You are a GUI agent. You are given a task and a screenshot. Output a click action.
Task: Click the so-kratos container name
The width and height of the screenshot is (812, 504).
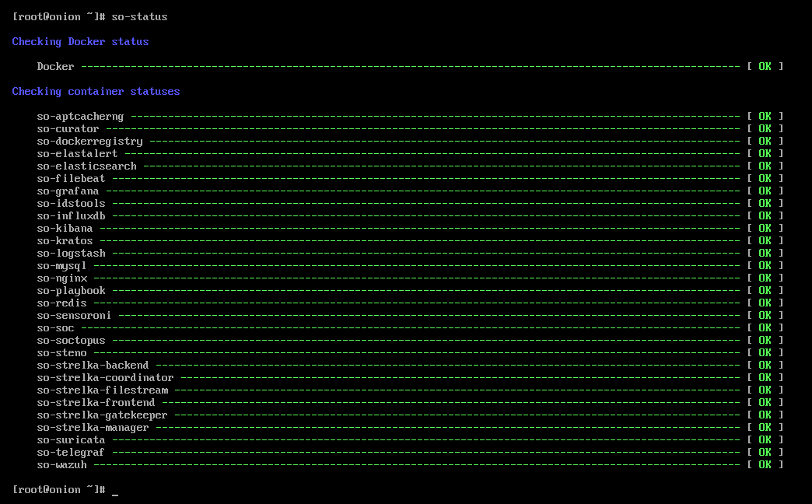coord(65,240)
